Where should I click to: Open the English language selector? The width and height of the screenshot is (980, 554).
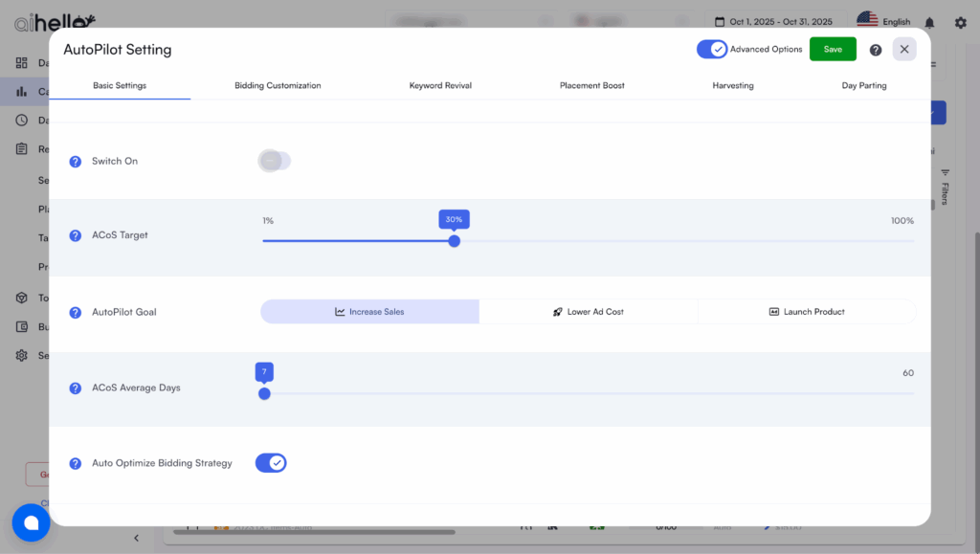(x=883, y=21)
